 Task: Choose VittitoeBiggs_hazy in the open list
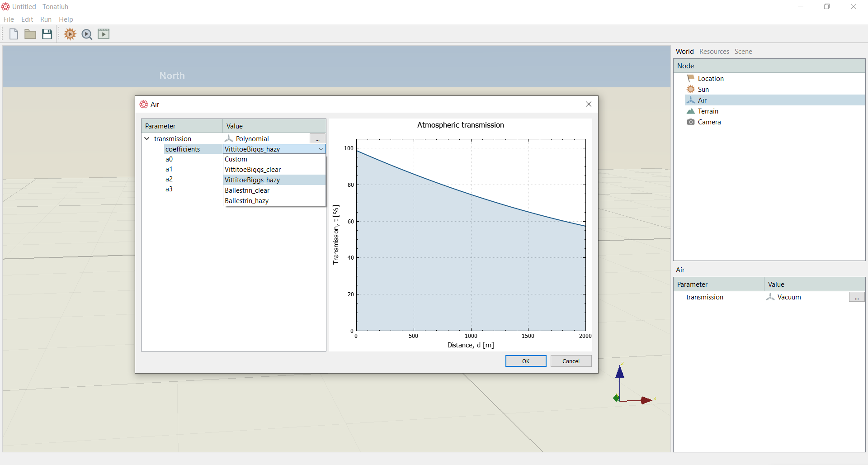(x=274, y=180)
